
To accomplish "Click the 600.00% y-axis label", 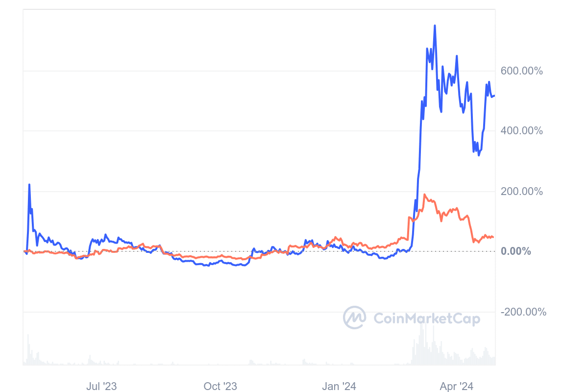I will pos(521,71).
